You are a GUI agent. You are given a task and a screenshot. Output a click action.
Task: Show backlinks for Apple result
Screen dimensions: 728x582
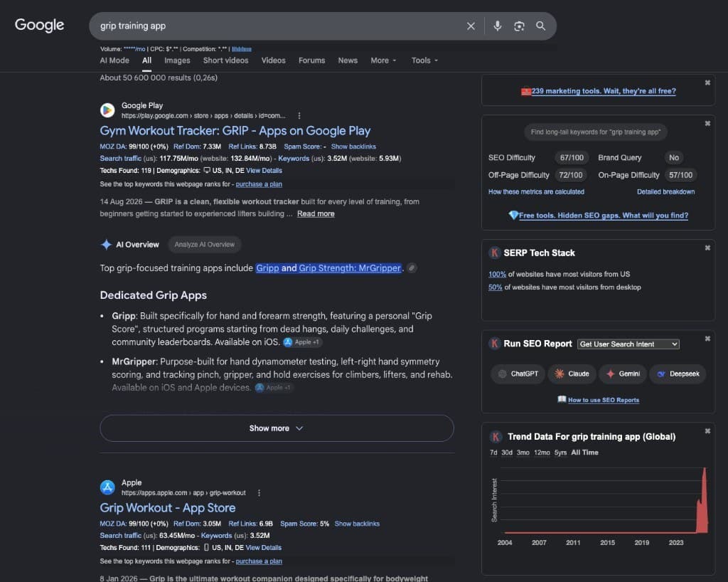(357, 524)
